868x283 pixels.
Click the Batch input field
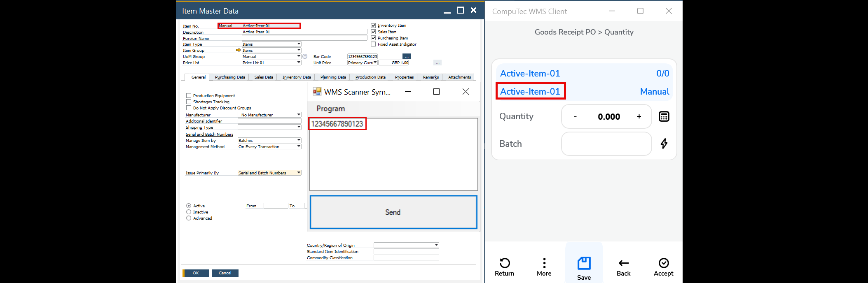pos(606,144)
